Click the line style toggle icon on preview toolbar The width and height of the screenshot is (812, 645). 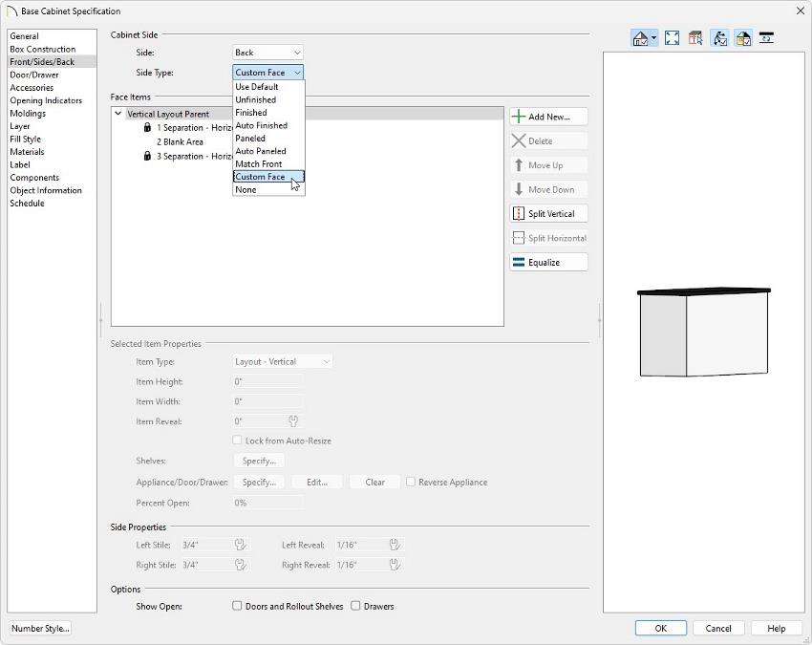(767, 38)
